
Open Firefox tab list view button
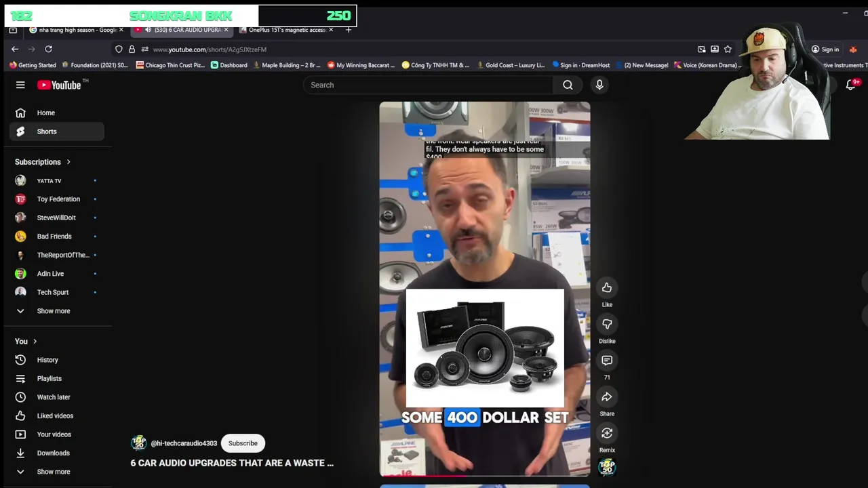(13, 30)
